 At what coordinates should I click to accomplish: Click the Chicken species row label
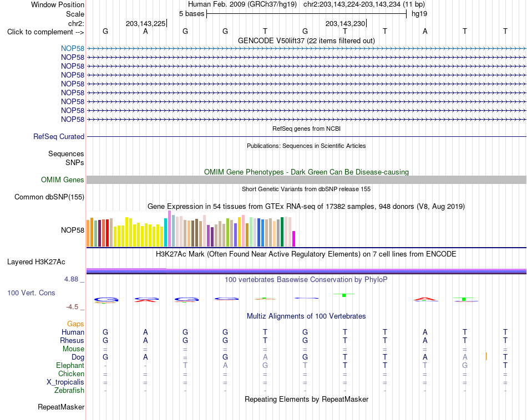coord(71,373)
